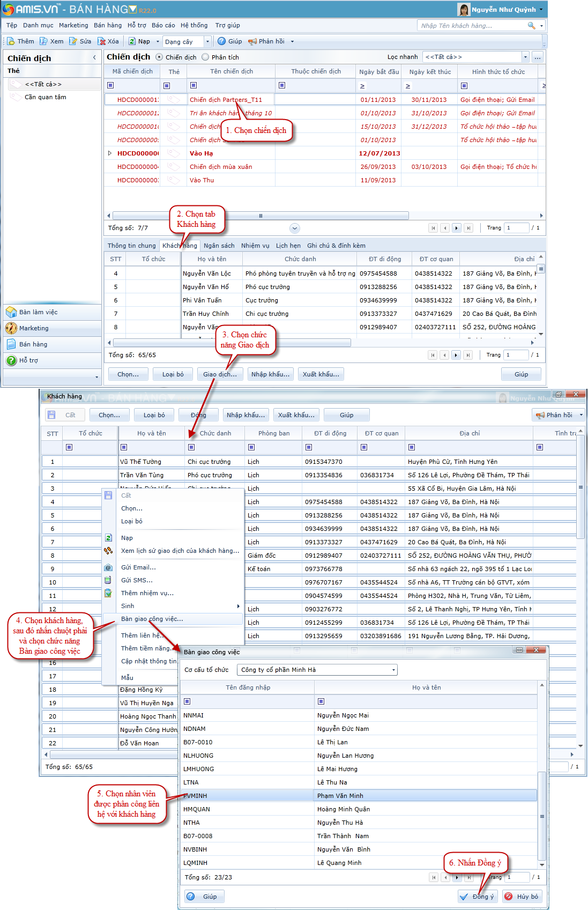Viewport: 588px width, 910px height.
Task: Select the Phân tích radio button
Action: (x=205, y=57)
